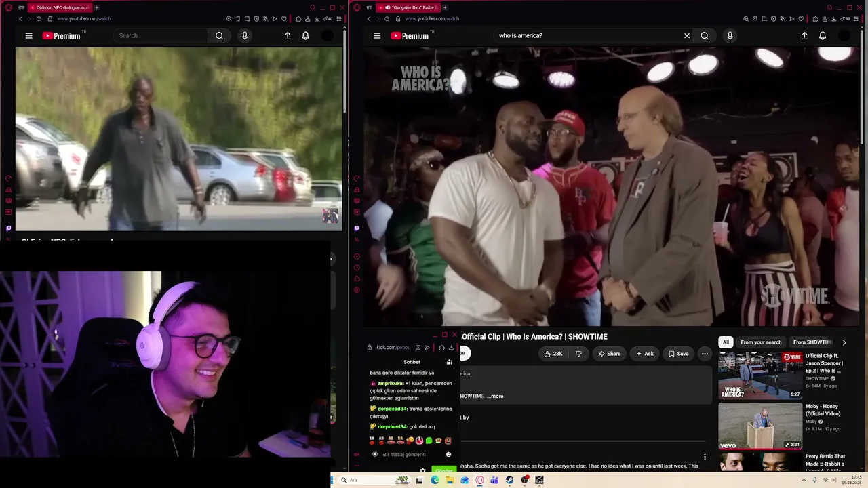
Task: Save the video to a playlist
Action: coord(678,354)
